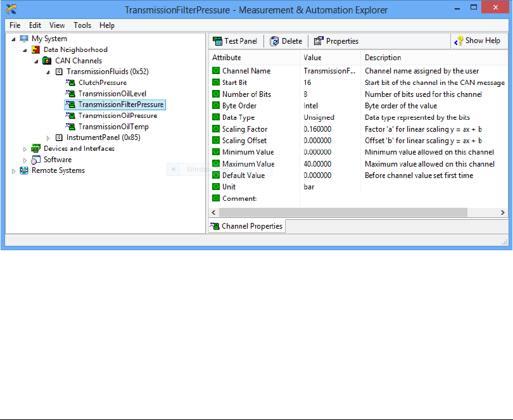Screen dimensions: 513x420
Task: Click the green icon beside Unit
Action: coord(216,187)
